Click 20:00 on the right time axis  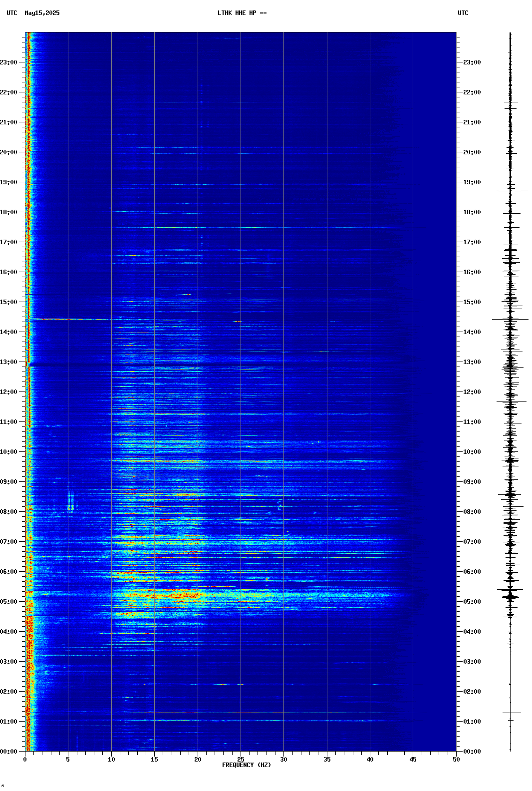(472, 152)
